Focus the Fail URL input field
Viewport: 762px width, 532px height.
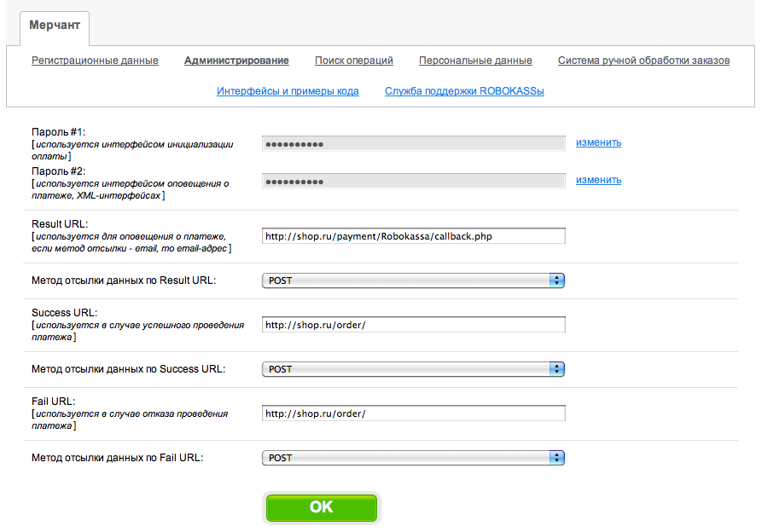tap(413, 413)
